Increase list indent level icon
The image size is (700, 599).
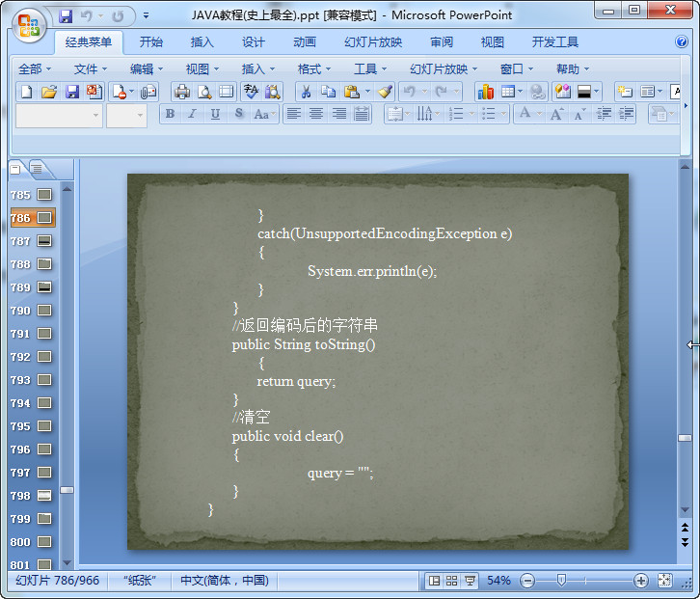click(627, 114)
